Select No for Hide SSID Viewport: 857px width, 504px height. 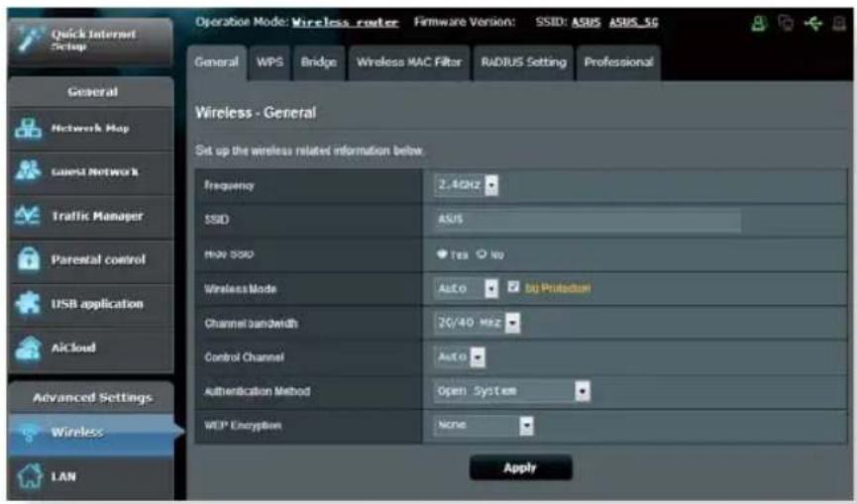click(482, 253)
